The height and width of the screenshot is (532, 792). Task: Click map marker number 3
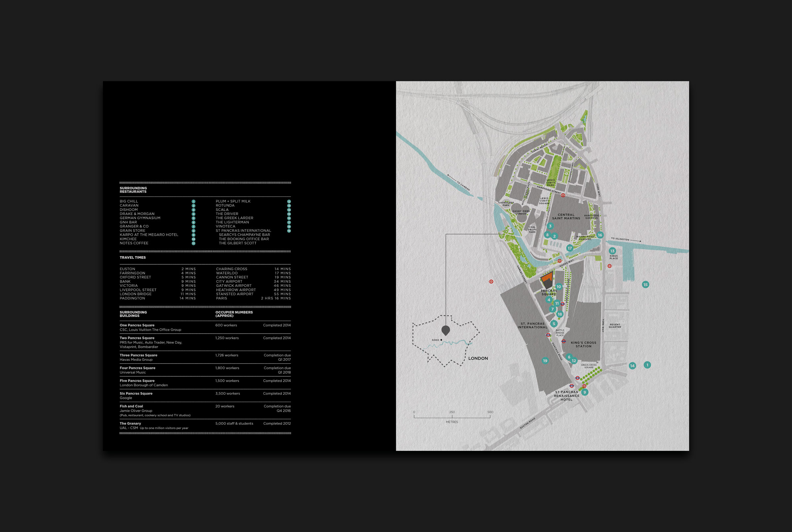[x=550, y=226]
